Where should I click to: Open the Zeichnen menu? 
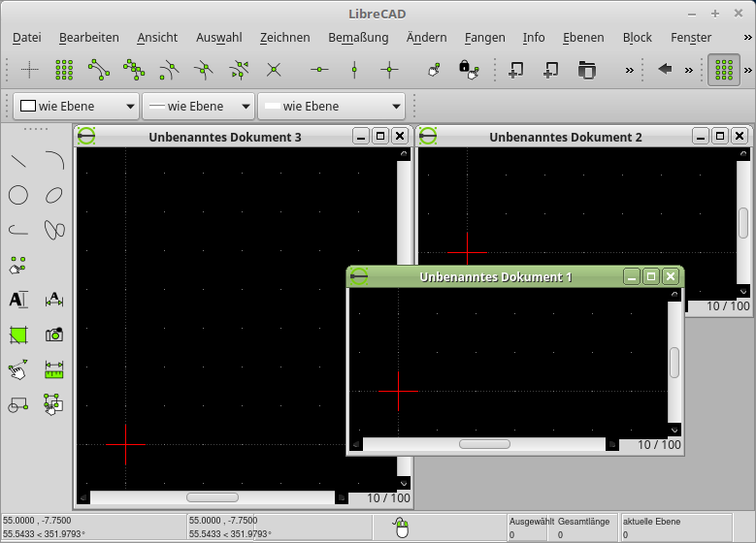[x=284, y=38]
